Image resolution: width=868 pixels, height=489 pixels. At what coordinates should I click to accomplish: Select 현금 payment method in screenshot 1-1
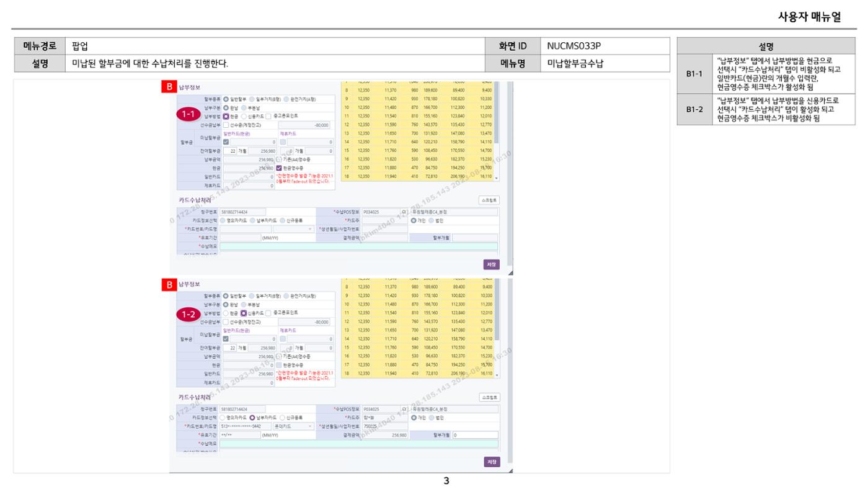[226, 117]
